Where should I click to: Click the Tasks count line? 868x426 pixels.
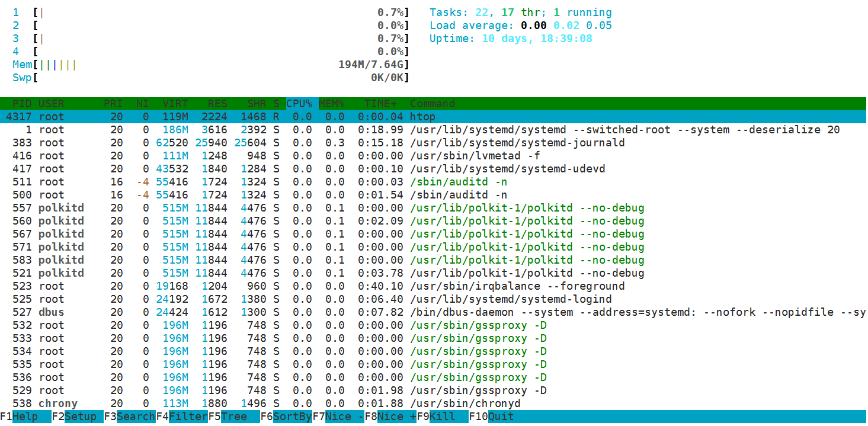pos(521,12)
